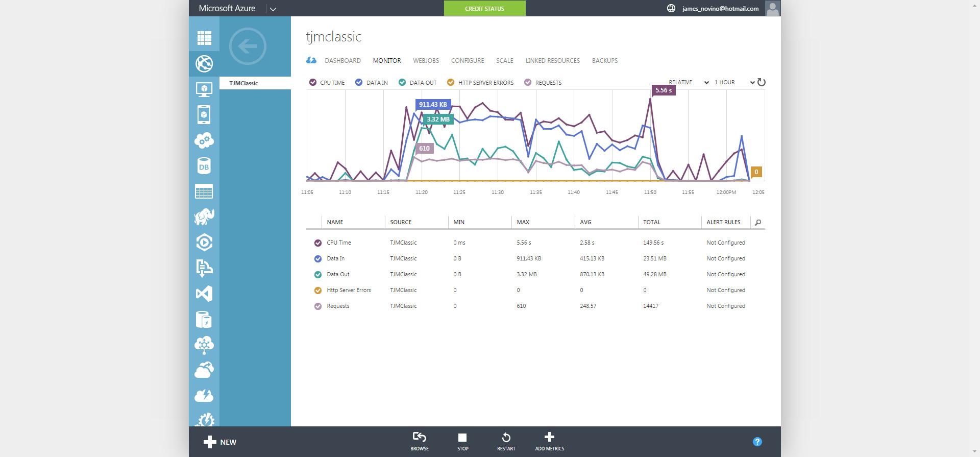
Task: Open Storage table grid icon
Action: pyautogui.click(x=204, y=191)
